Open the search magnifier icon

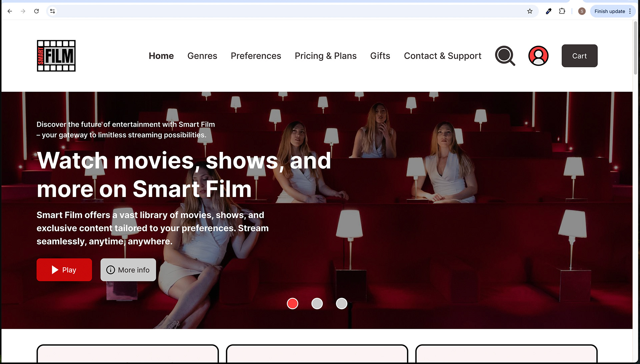coord(505,56)
